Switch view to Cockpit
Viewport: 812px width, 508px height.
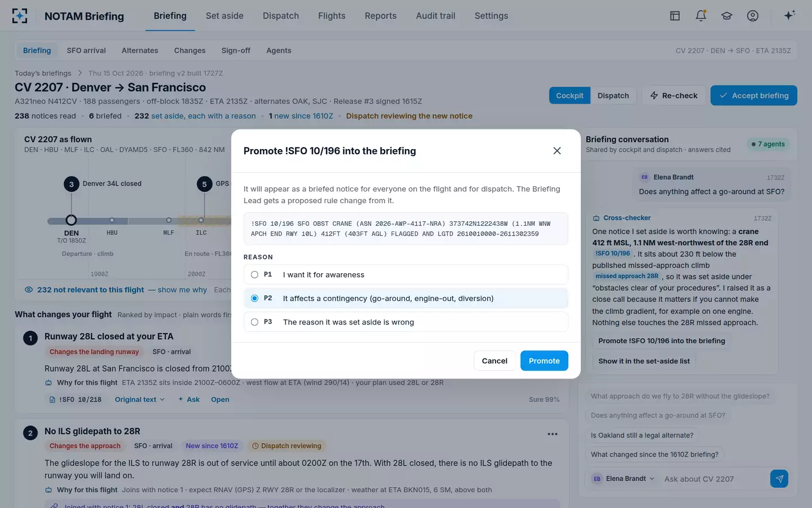tap(570, 95)
